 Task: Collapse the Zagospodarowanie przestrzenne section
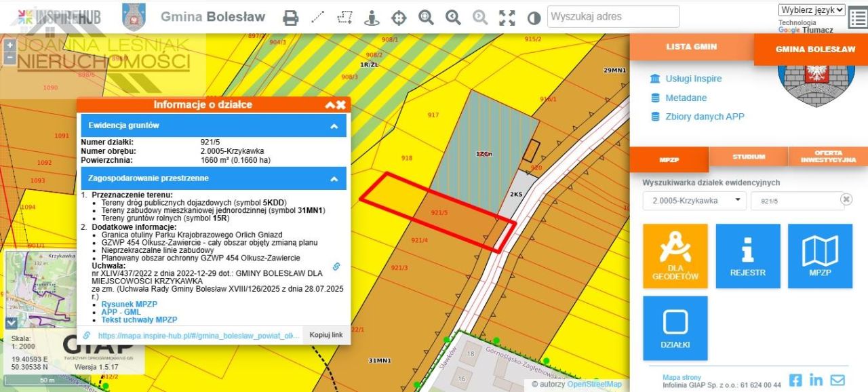pyautogui.click(x=334, y=179)
